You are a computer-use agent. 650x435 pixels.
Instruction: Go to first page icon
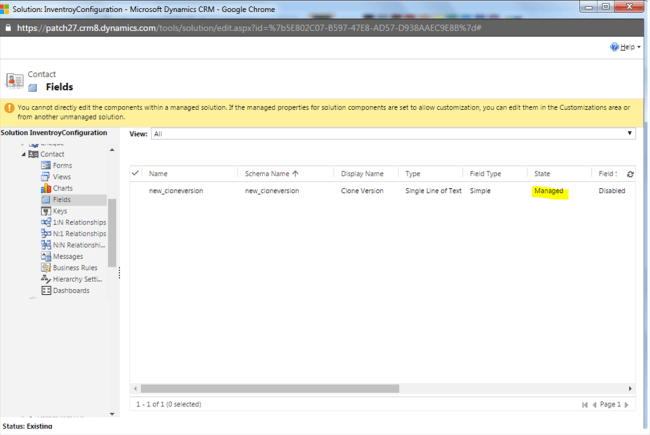point(585,405)
